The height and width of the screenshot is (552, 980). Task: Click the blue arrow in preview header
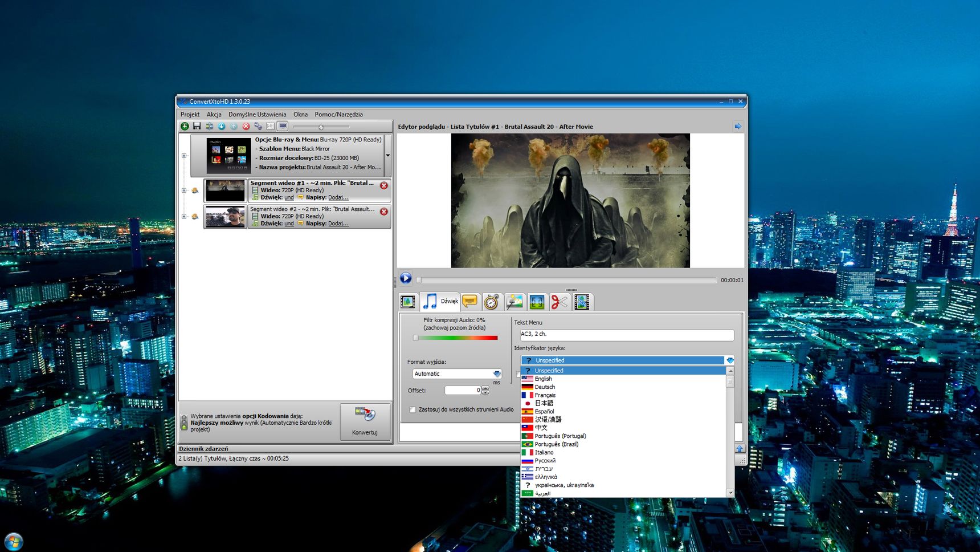pos(738,127)
